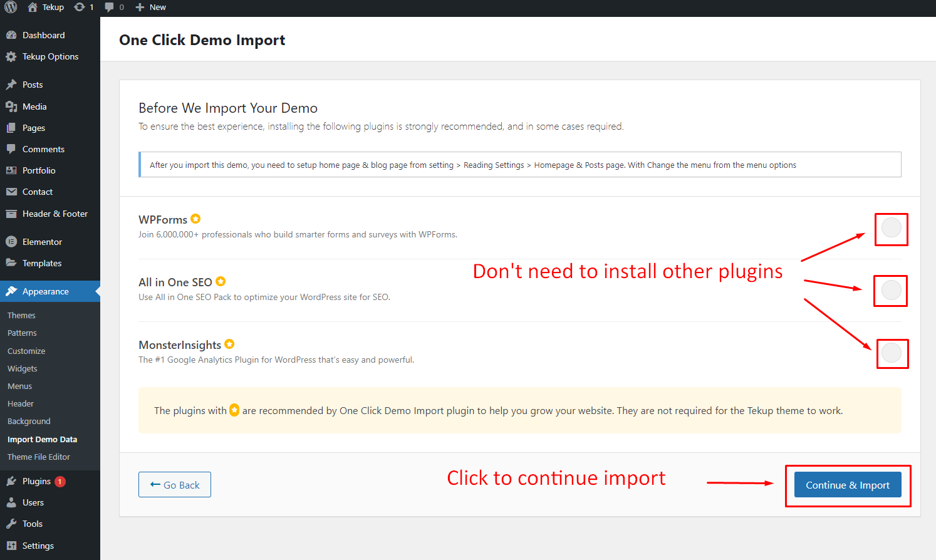Click the Users person icon
Image resolution: width=936 pixels, height=560 pixels.
pos(11,502)
